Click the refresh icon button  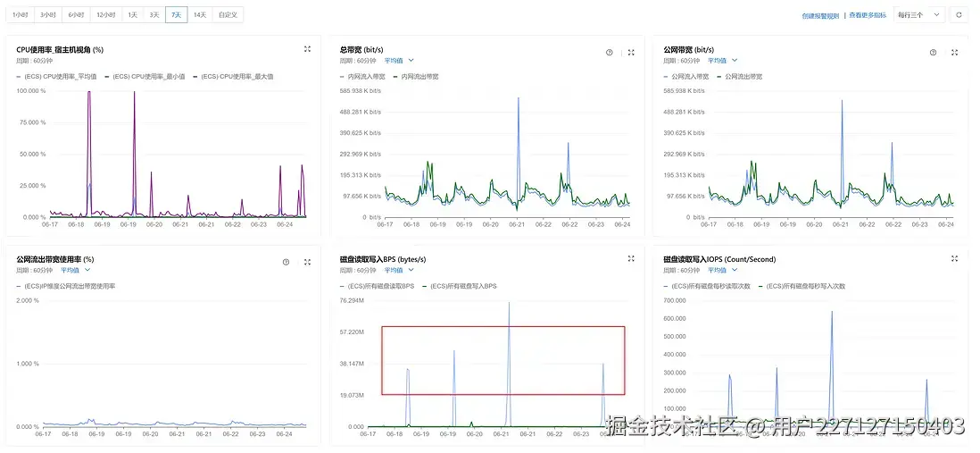[959, 15]
